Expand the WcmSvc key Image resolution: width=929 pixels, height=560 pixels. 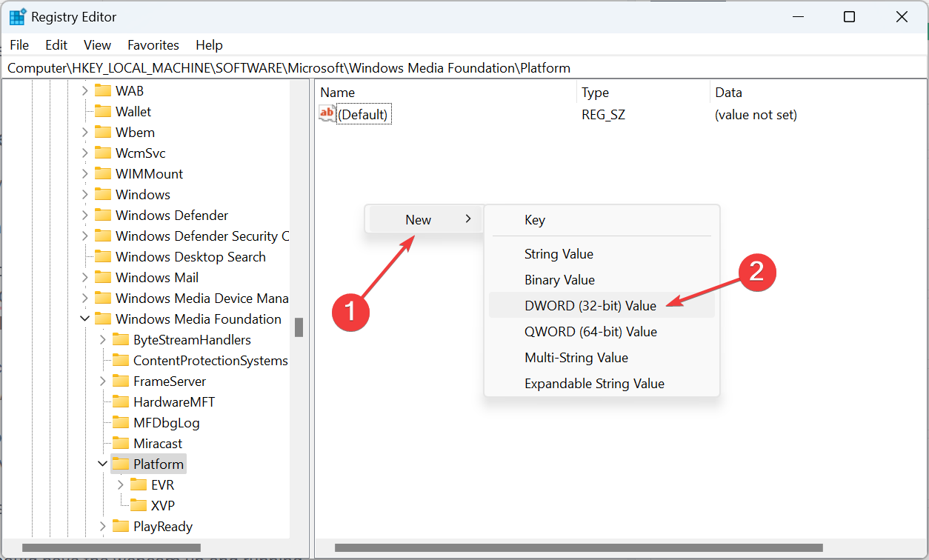pyautogui.click(x=85, y=153)
